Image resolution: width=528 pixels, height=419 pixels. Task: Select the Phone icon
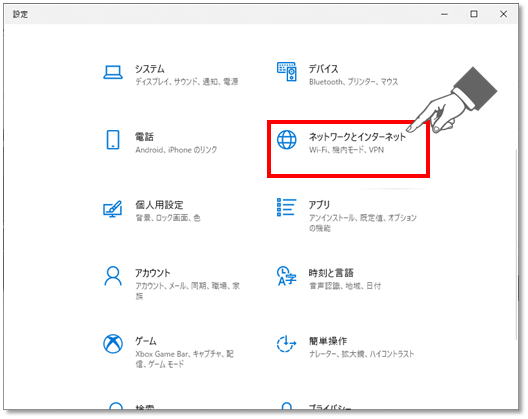point(113,139)
